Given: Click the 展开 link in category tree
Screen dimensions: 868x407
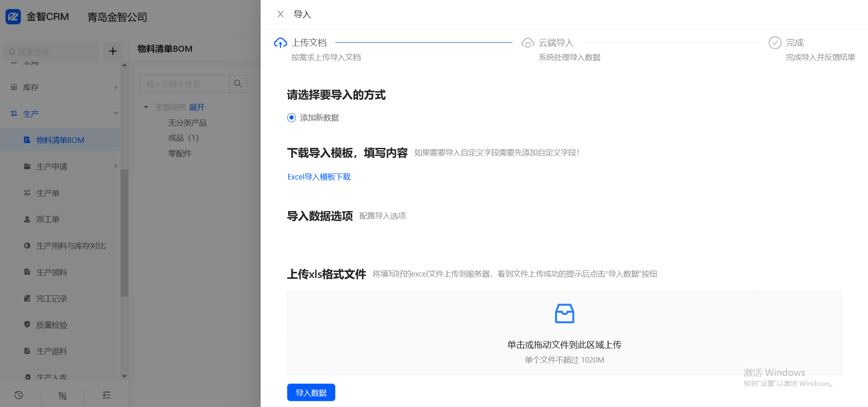Looking at the screenshot, I should [x=197, y=107].
